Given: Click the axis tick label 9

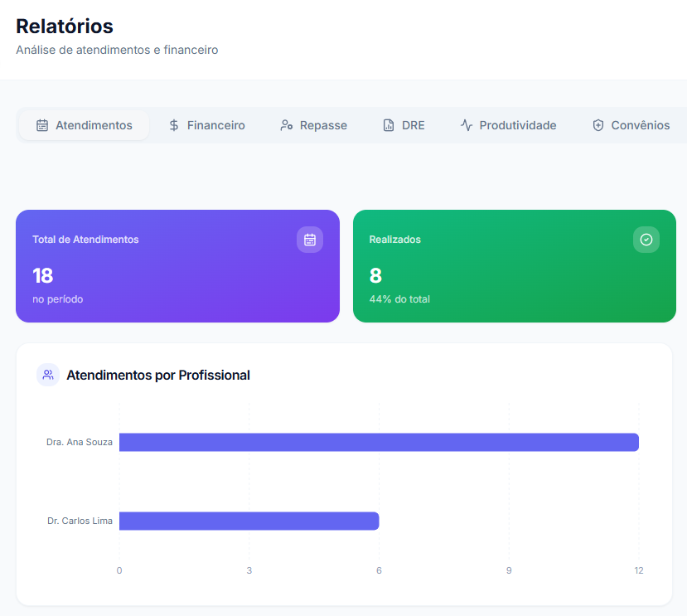Looking at the screenshot, I should (x=509, y=570).
